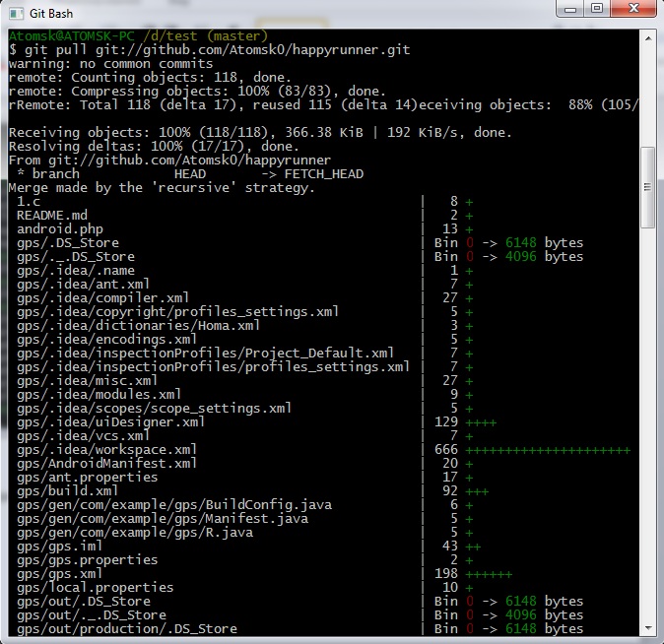Screen dimensions: 664x644
Task: Click the 'FETCH_HEAD' text
Action: pos(324,174)
